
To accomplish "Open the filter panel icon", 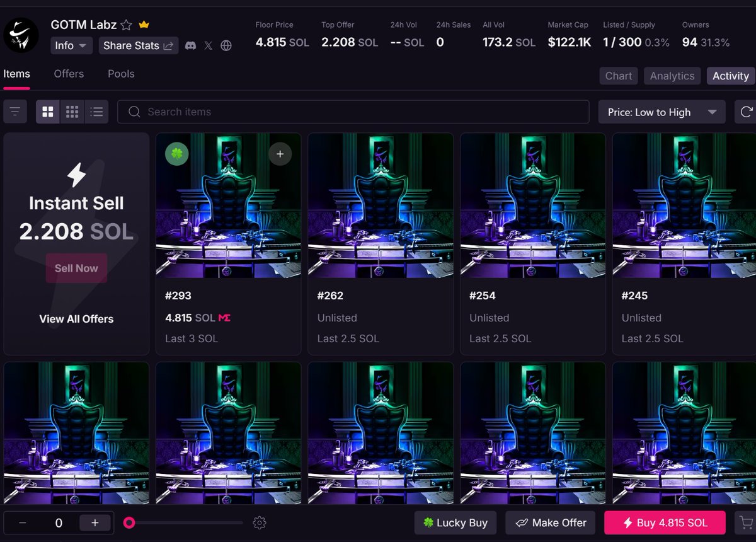I will [15, 112].
